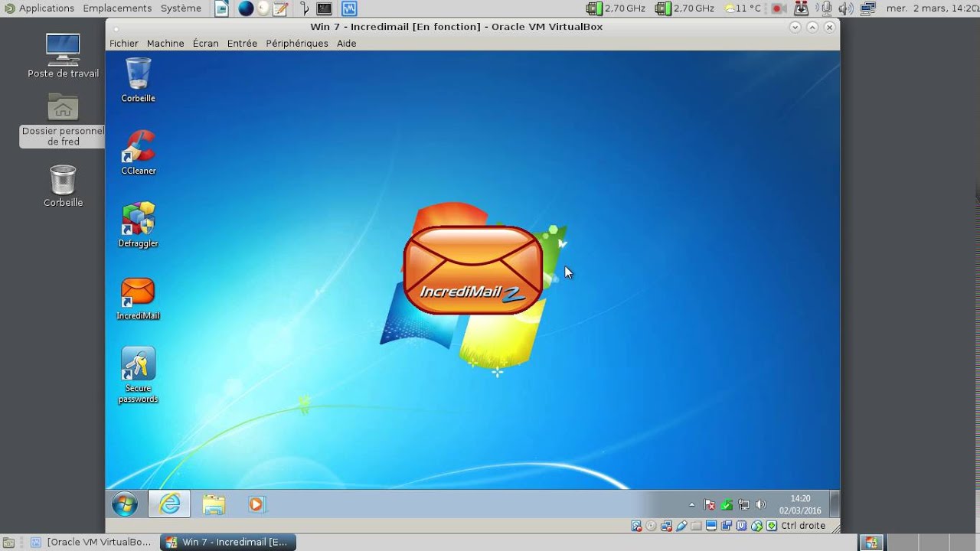Open the Écran menu
This screenshot has height=551, width=980.
(x=205, y=44)
